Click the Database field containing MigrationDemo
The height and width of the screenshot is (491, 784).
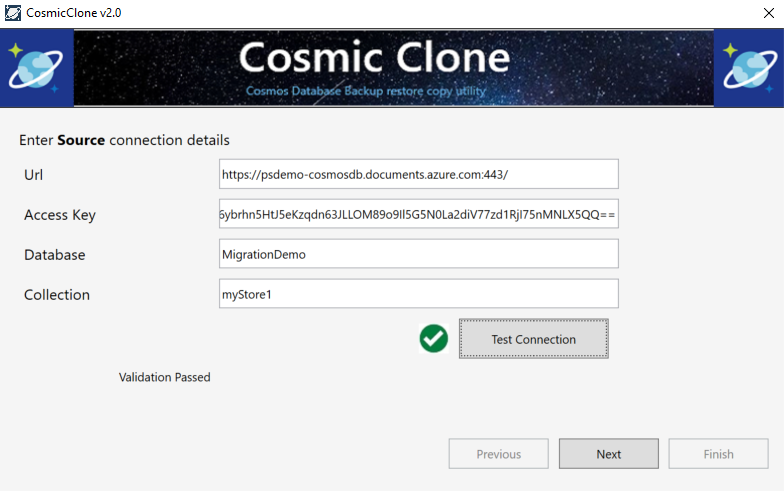click(418, 254)
